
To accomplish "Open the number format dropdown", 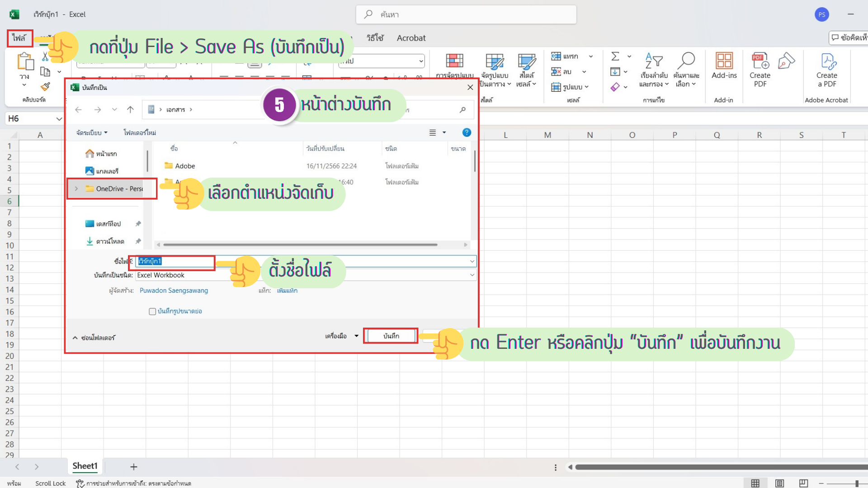I will (421, 61).
